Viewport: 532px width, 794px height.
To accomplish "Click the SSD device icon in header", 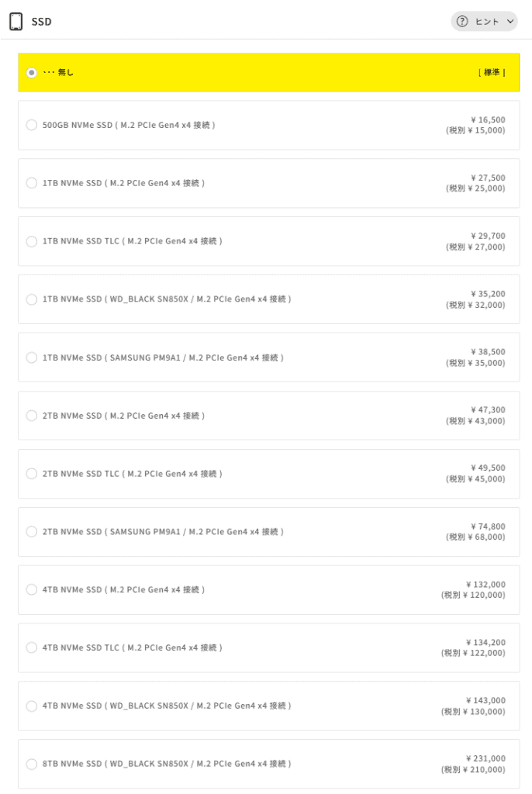I will point(16,22).
